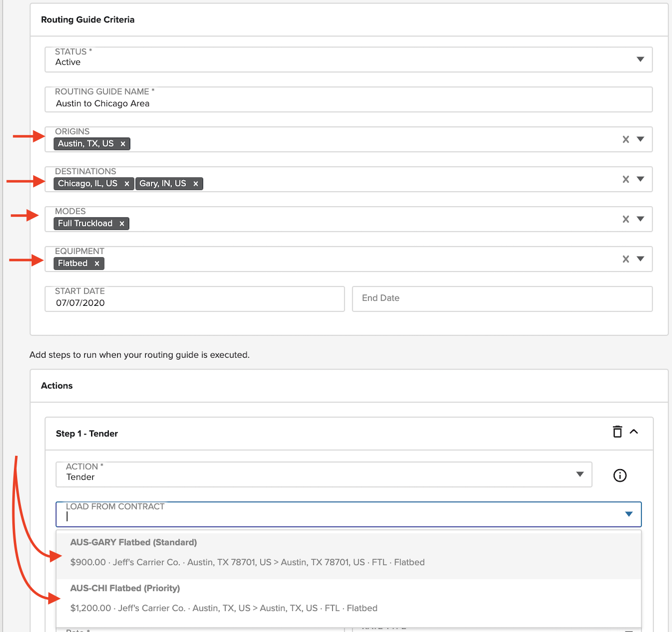Click the Step 1 - Tender header text

coord(87,434)
